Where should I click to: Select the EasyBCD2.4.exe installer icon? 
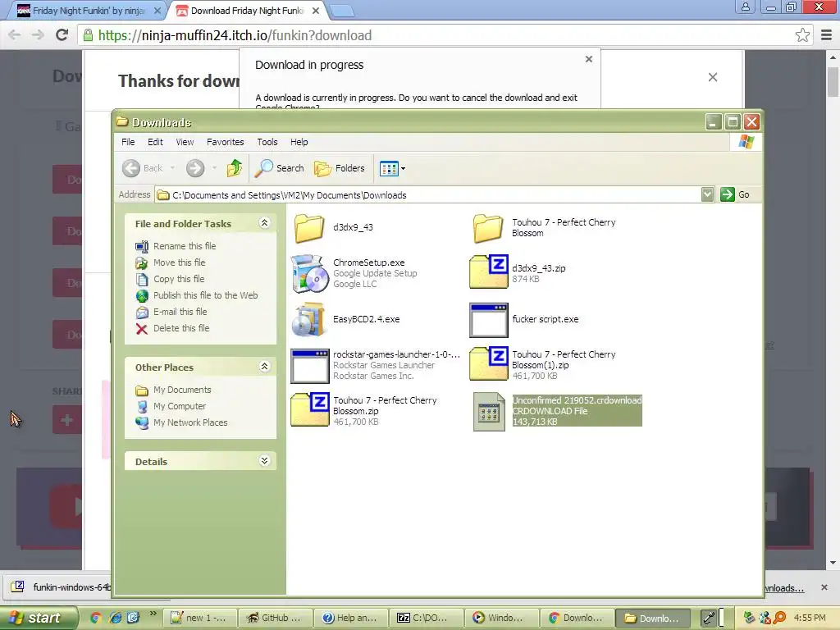[x=309, y=319]
